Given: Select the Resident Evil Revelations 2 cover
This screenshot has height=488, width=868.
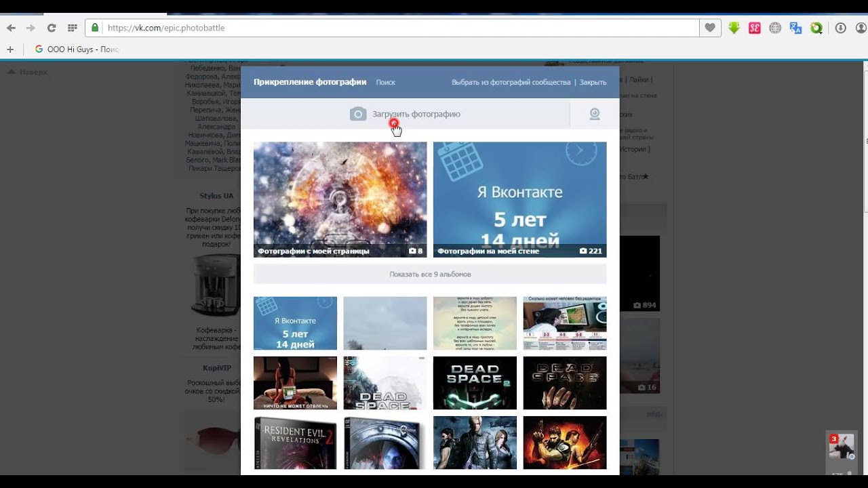Looking at the screenshot, I should point(295,443).
